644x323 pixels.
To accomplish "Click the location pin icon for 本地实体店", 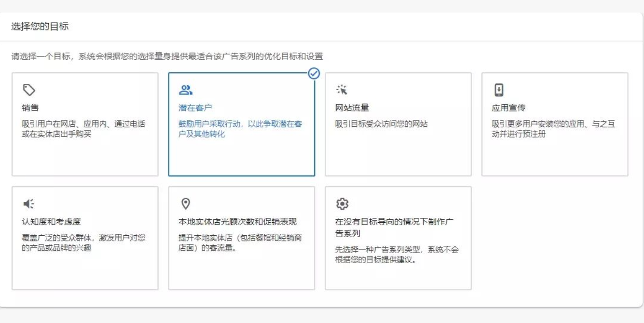I will tap(185, 204).
